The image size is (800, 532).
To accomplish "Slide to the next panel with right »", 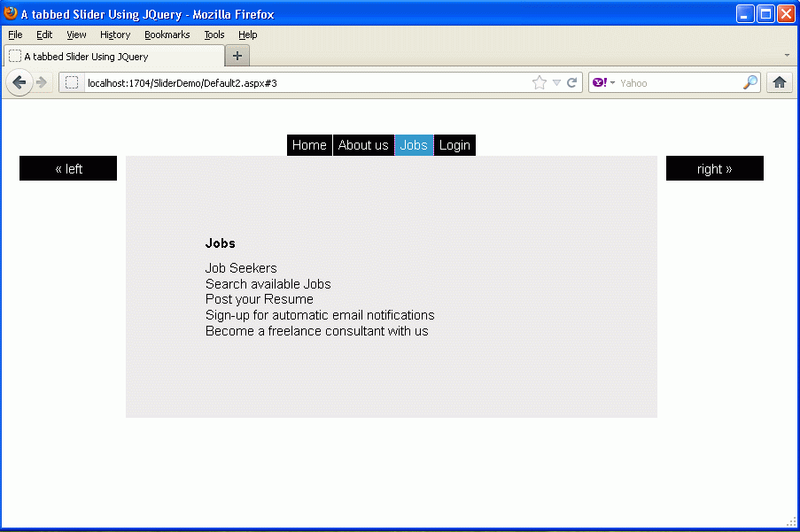I will [715, 168].
